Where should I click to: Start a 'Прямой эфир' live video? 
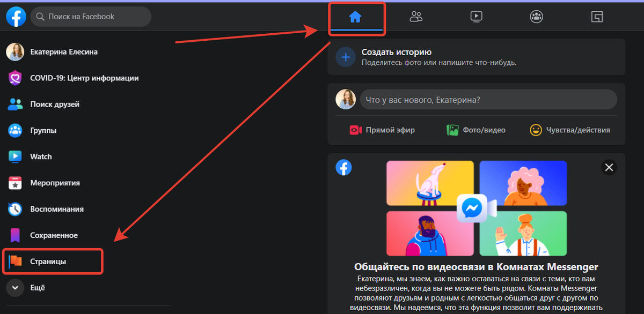click(382, 130)
